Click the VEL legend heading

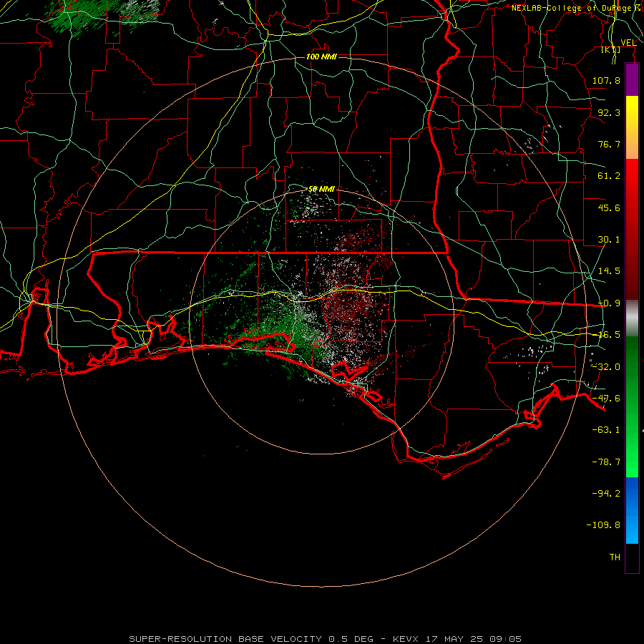(628, 43)
